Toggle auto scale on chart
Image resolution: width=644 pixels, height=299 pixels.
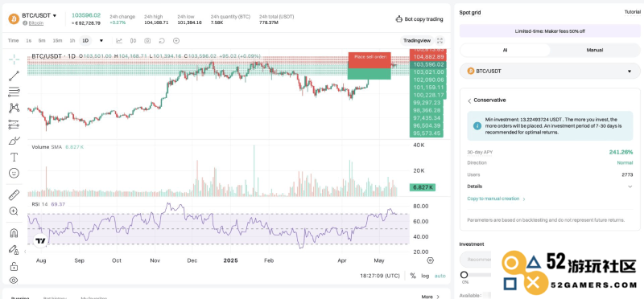pos(440,276)
